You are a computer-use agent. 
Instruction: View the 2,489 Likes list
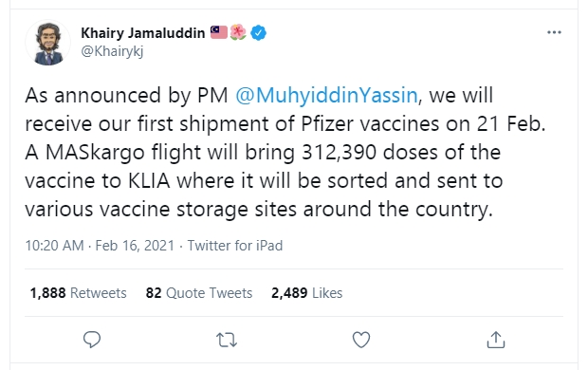click(306, 293)
